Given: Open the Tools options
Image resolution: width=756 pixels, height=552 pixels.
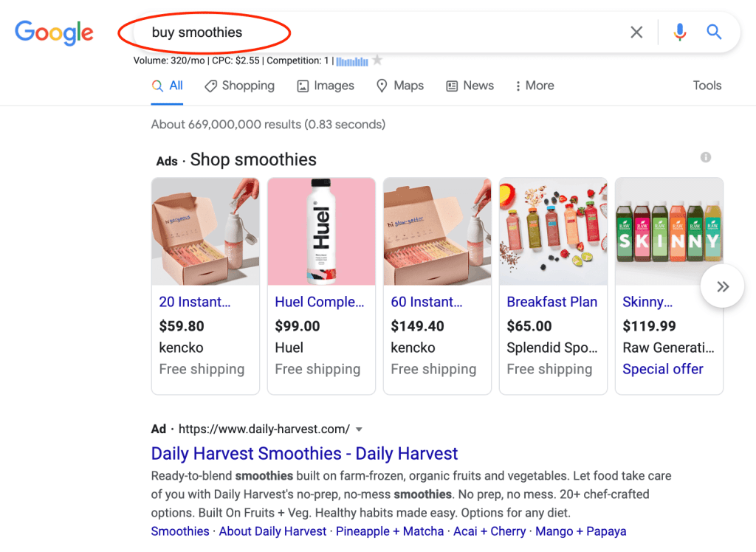Looking at the screenshot, I should pyautogui.click(x=707, y=86).
